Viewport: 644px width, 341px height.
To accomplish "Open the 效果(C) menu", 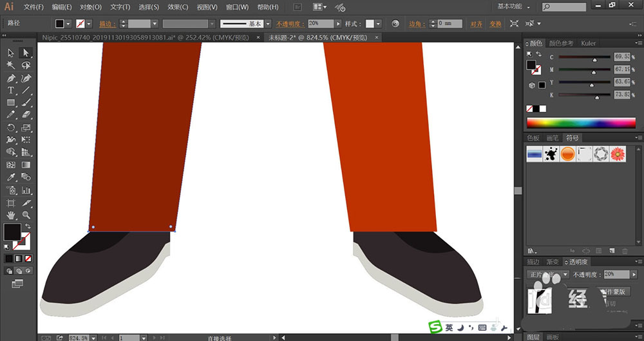I will (x=178, y=7).
